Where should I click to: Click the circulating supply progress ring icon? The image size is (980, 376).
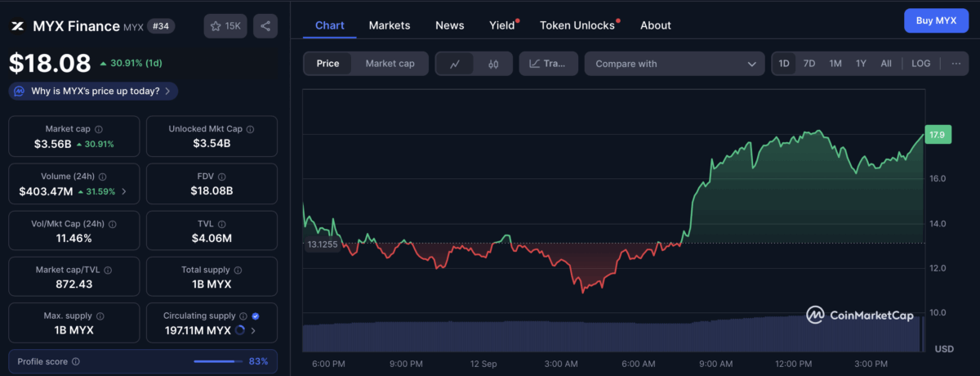239,331
